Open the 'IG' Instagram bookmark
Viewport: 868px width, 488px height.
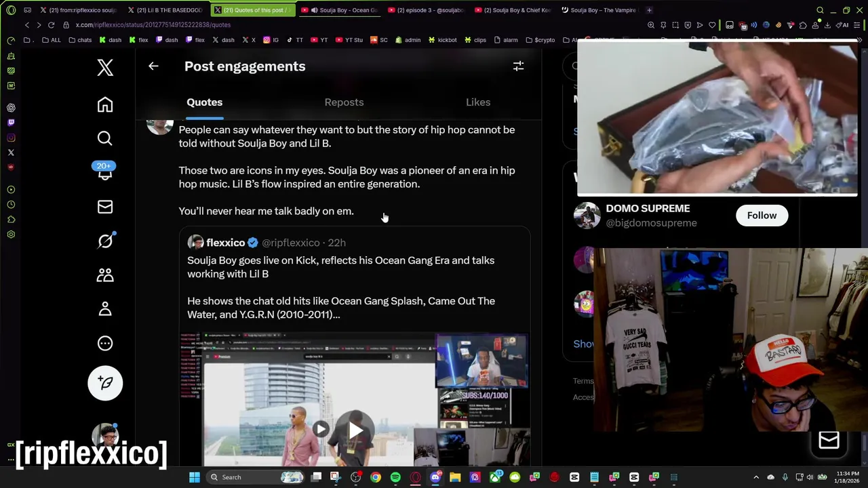(x=271, y=40)
